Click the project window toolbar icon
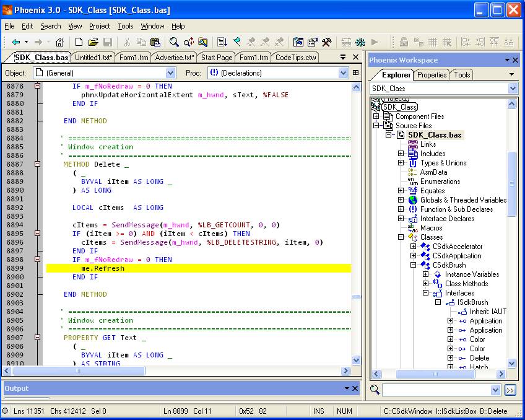This screenshot has height=420, width=525. [298, 42]
